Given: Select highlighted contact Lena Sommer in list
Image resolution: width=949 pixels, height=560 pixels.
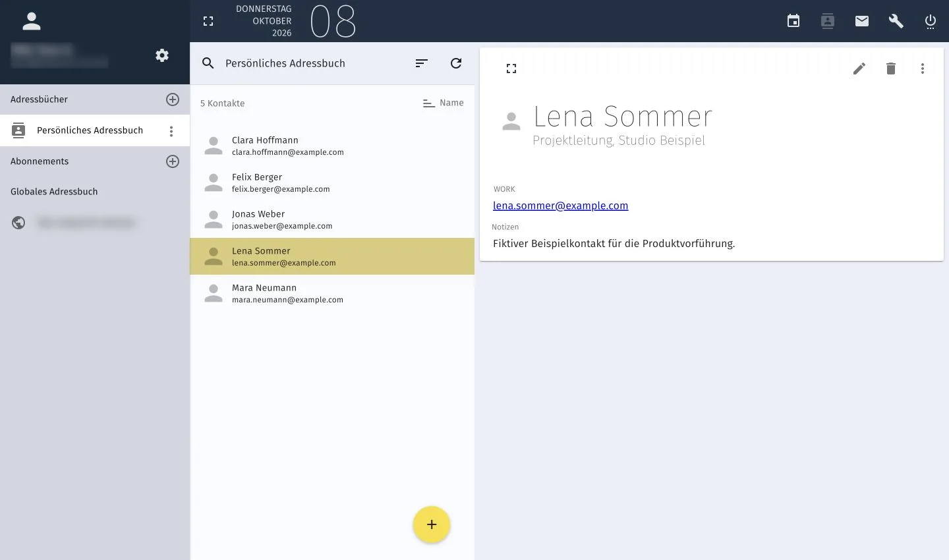Looking at the screenshot, I should [332, 256].
